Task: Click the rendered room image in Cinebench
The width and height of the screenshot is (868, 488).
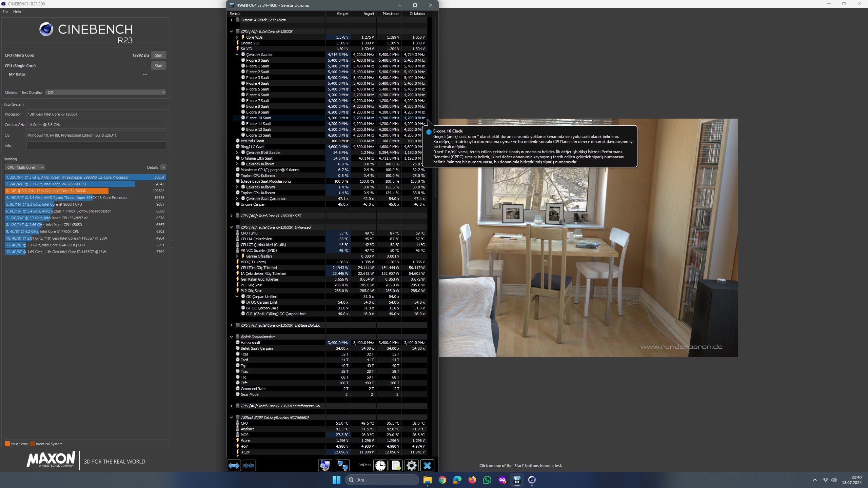Action: coord(588,238)
